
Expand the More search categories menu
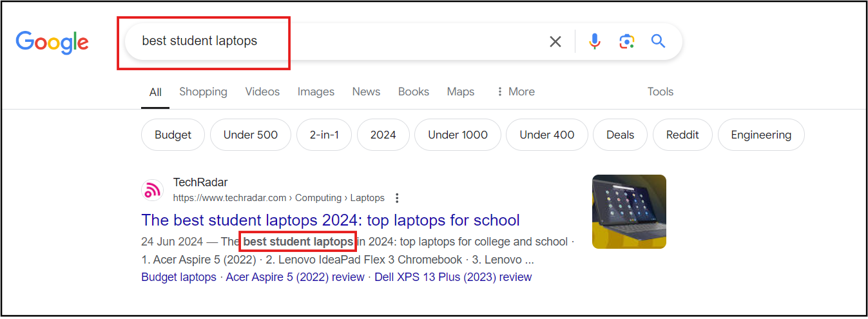515,92
